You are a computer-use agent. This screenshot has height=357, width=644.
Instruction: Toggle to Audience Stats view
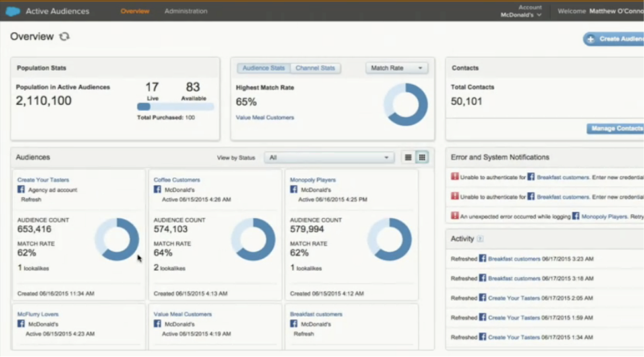click(264, 68)
